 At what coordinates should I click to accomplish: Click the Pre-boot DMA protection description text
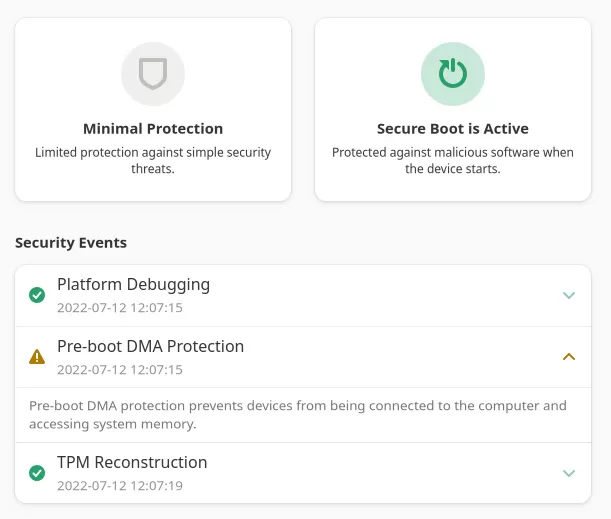[298, 415]
